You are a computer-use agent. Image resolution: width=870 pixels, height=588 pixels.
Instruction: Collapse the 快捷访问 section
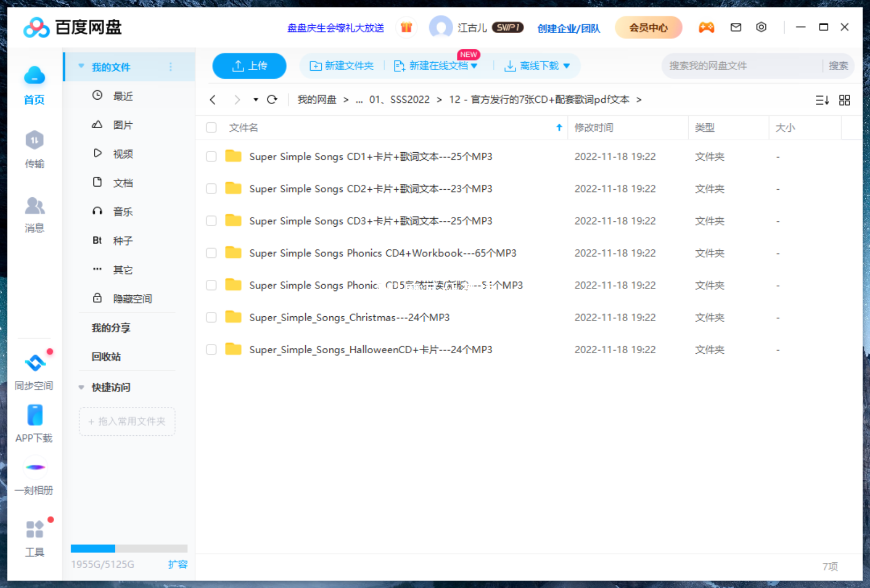[82, 387]
